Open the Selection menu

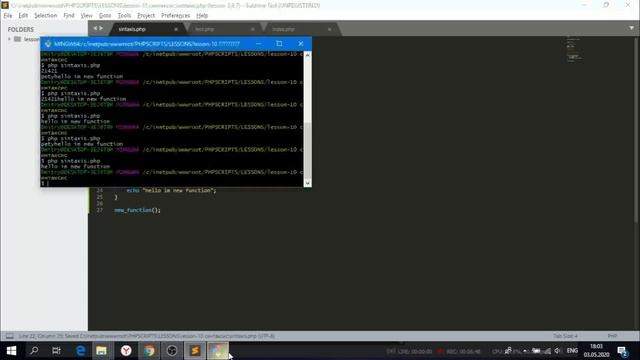click(45, 16)
